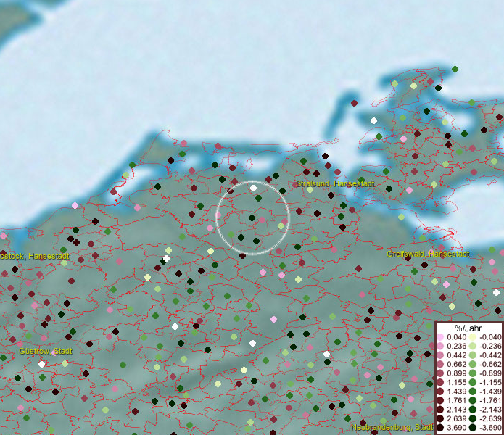
Task: Select the -0.899 green legend swatch
Action: (x=473, y=373)
